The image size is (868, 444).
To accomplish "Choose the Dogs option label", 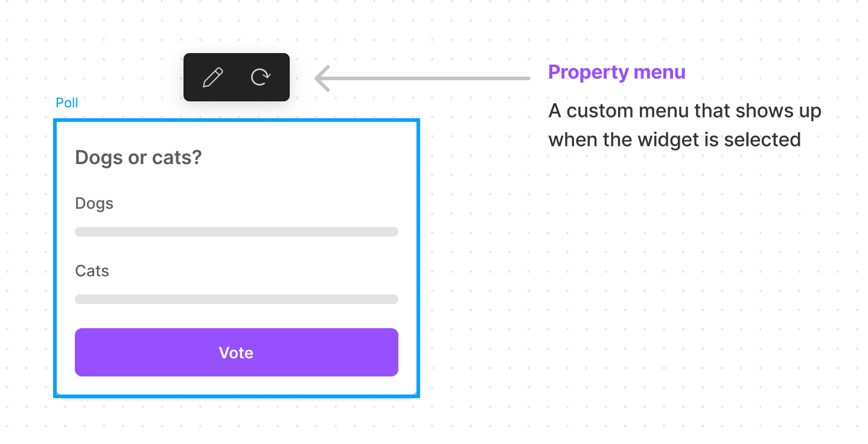I will coord(94,203).
